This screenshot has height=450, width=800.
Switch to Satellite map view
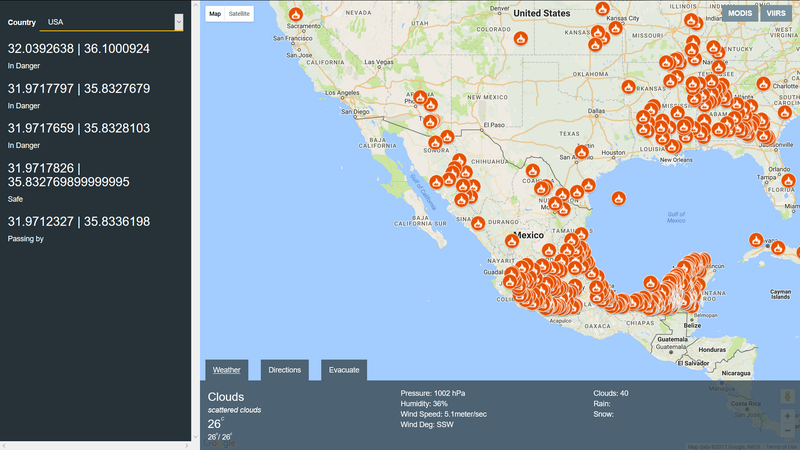(x=240, y=13)
